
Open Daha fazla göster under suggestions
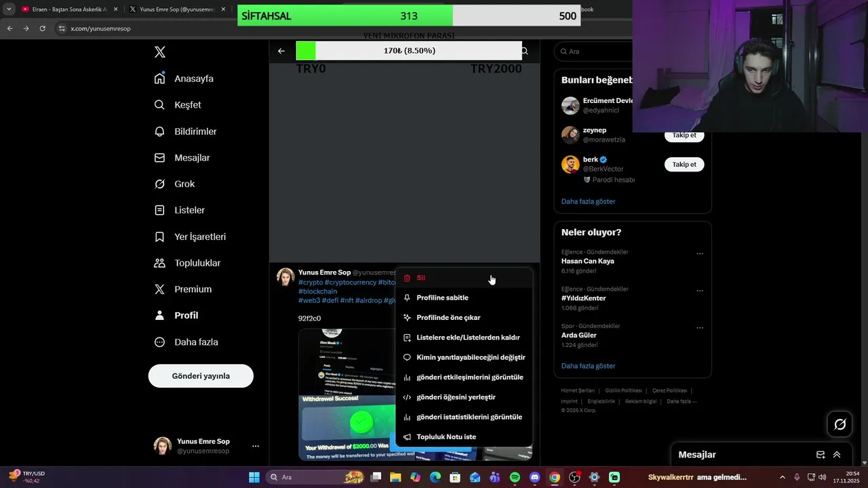point(588,201)
